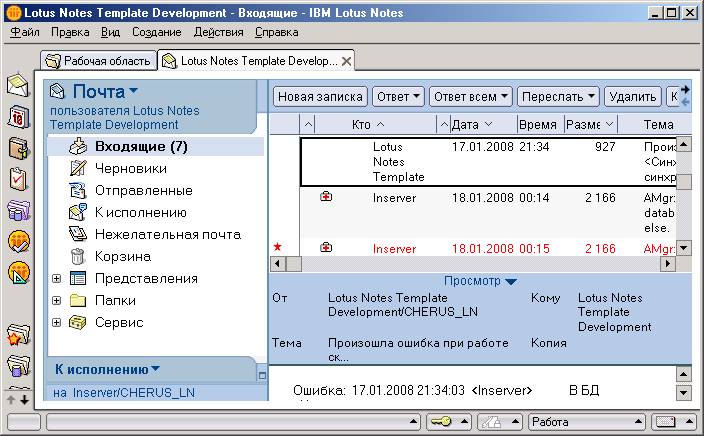Image resolution: width=704 pixels, height=436 pixels.
Task: Click message list vertical scroll down arrow
Action: (683, 247)
